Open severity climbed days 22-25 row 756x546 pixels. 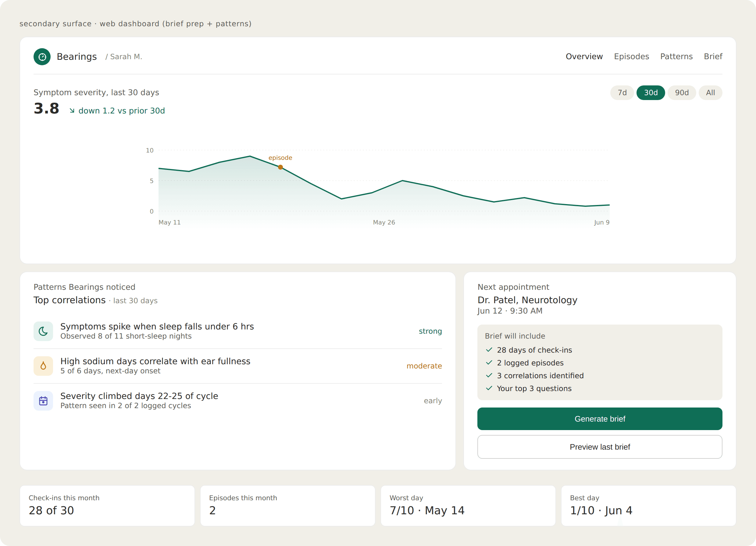[238, 401]
